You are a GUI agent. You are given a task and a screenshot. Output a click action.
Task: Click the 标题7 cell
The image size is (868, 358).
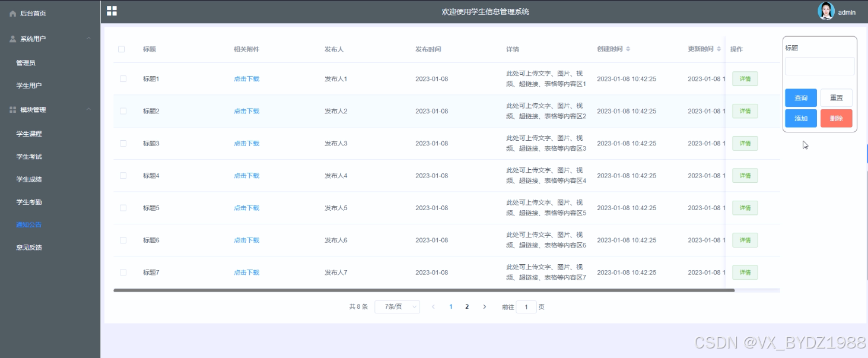(x=151, y=273)
